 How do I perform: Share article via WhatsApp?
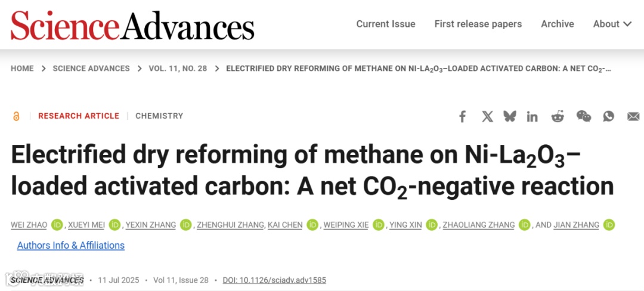pyautogui.click(x=608, y=116)
